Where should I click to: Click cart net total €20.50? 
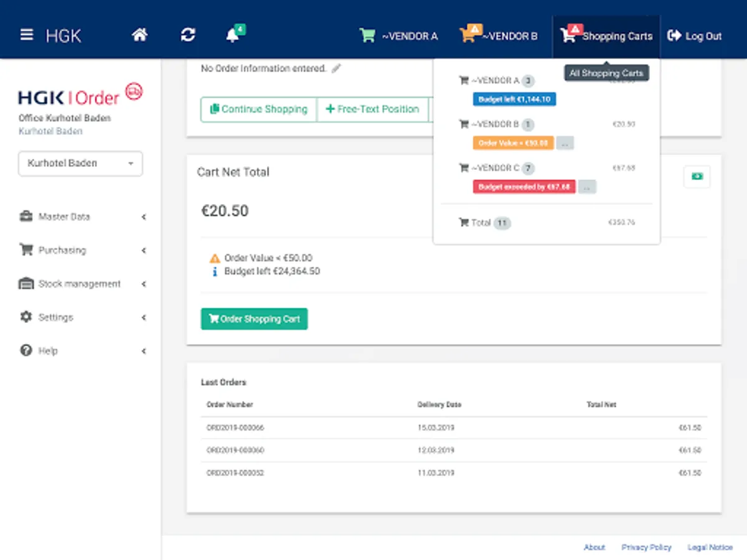coord(225,211)
